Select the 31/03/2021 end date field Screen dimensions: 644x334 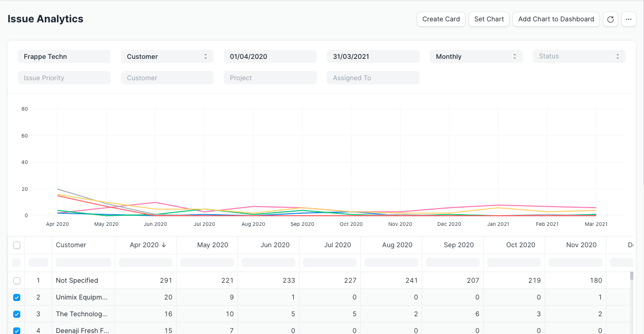click(x=373, y=56)
